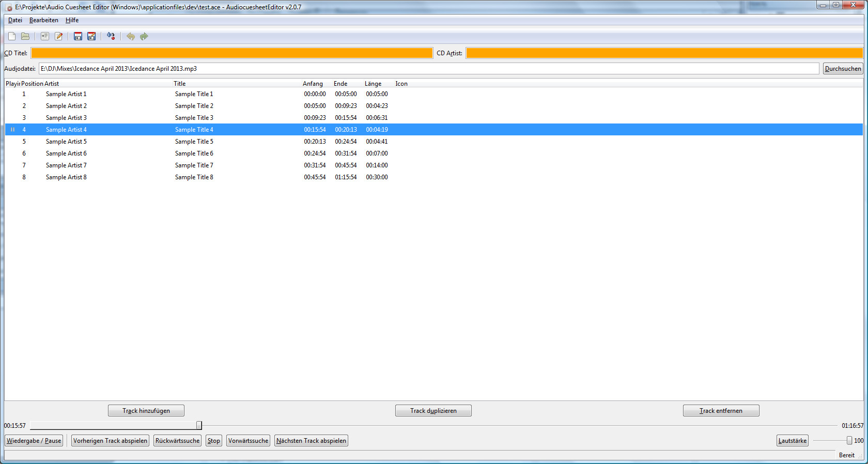This screenshot has height=464, width=868.
Task: Select the Sample Artist 7 row
Action: coord(433,165)
